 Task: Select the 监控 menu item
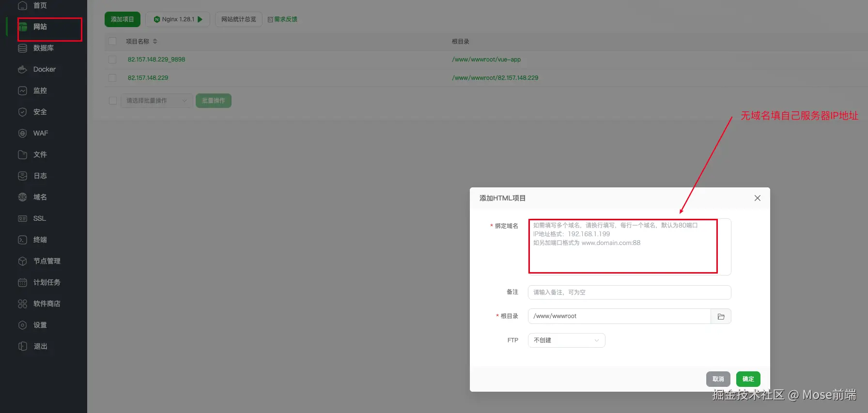[40, 91]
